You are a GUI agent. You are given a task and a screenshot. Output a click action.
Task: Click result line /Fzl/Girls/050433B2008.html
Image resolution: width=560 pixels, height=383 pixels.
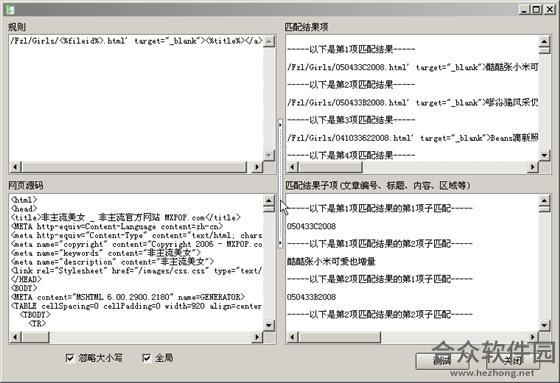tap(413, 103)
